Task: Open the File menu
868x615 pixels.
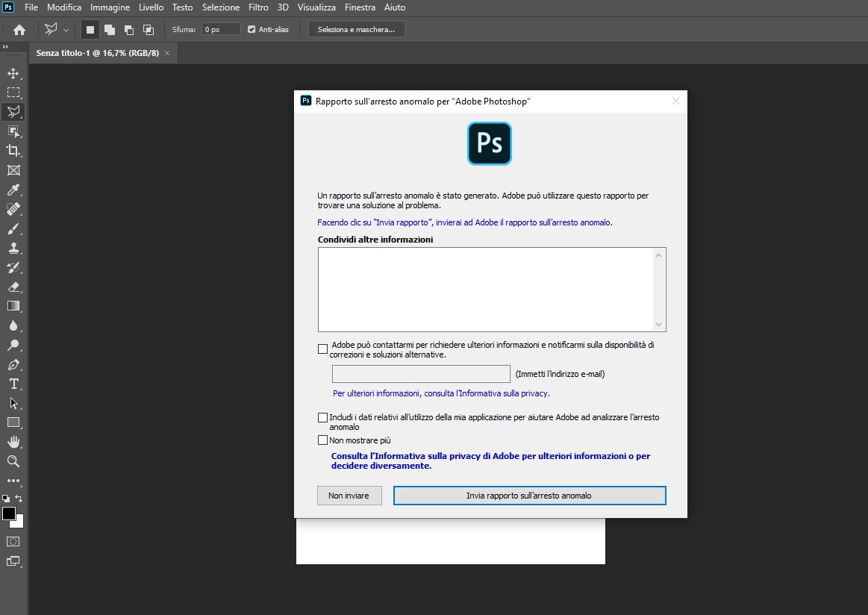Action: pyautogui.click(x=31, y=7)
